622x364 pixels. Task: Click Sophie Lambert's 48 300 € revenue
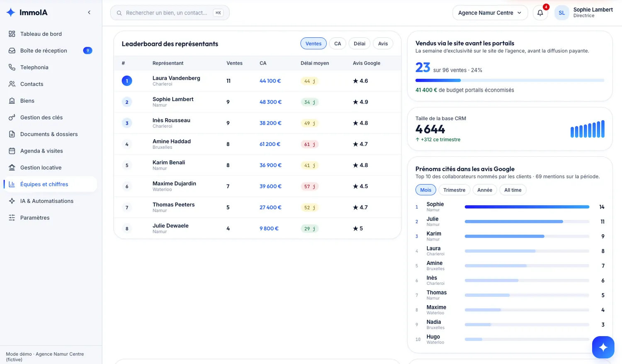coord(270,102)
